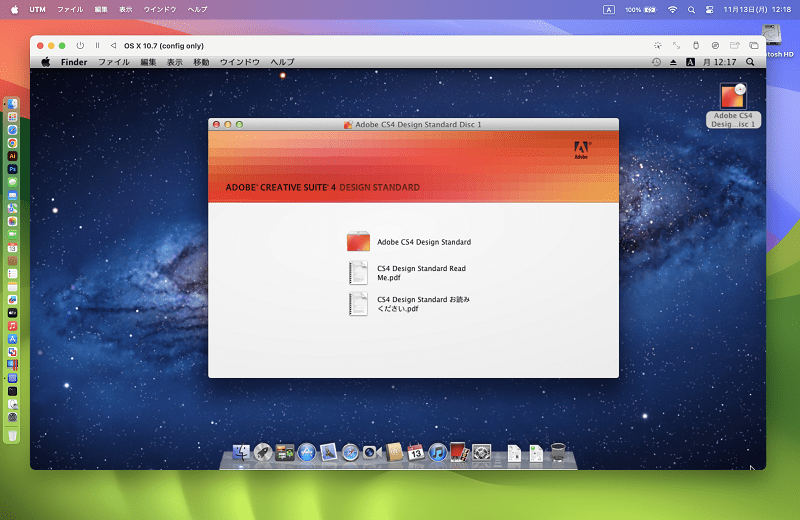Click the Adobe CS4 Design Standard label
800x520 pixels.
tap(424, 242)
